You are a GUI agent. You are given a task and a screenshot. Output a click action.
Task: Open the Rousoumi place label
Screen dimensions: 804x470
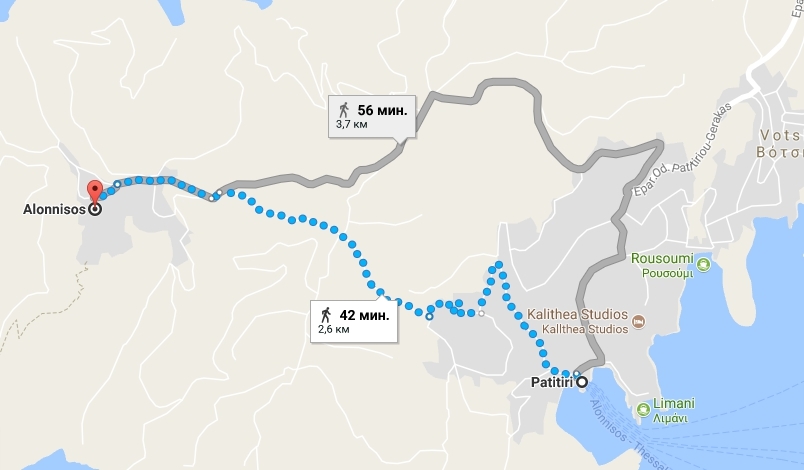(x=661, y=265)
